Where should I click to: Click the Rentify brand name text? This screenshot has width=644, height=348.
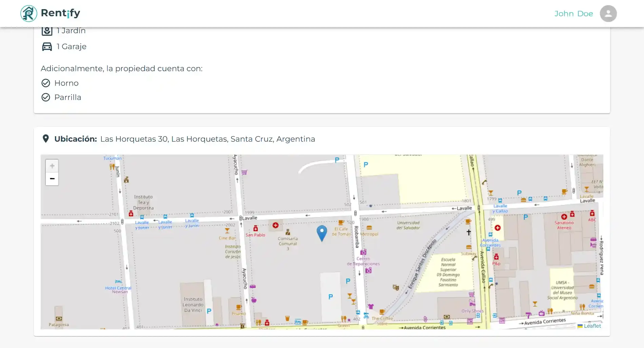(x=60, y=13)
